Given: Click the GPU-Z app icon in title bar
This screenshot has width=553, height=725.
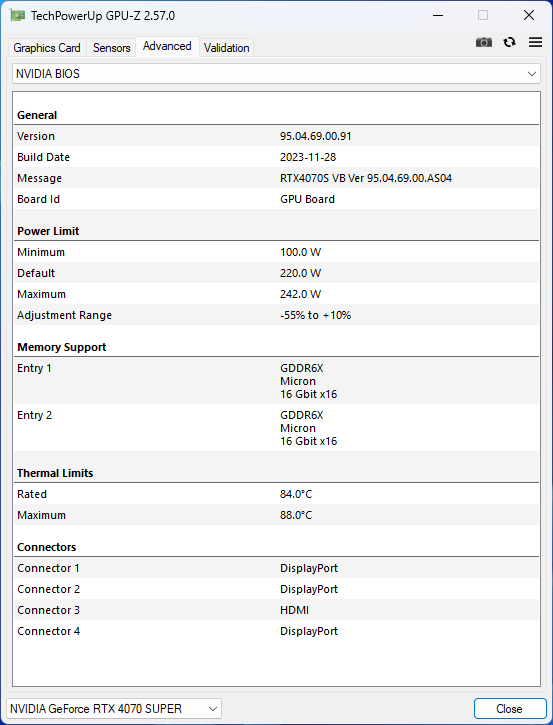Looking at the screenshot, I should click(18, 15).
